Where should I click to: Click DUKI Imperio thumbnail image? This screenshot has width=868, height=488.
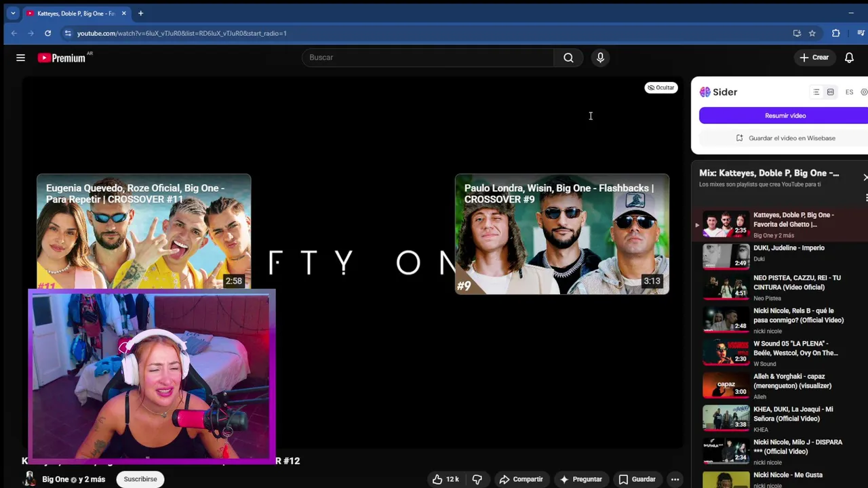click(x=726, y=257)
